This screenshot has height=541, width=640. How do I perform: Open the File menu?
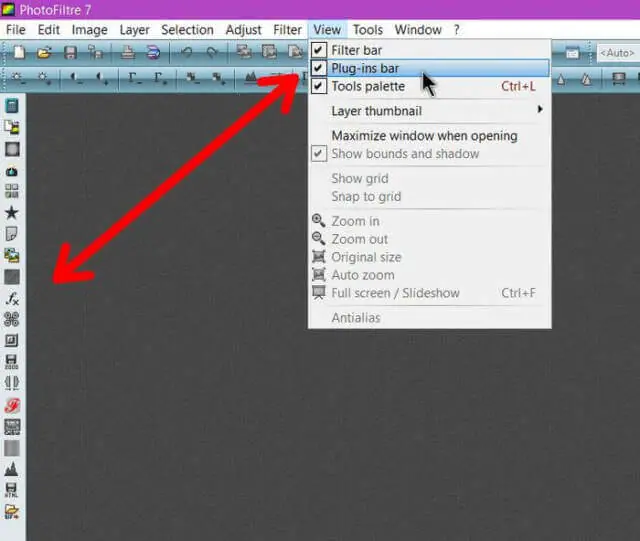tap(16, 30)
